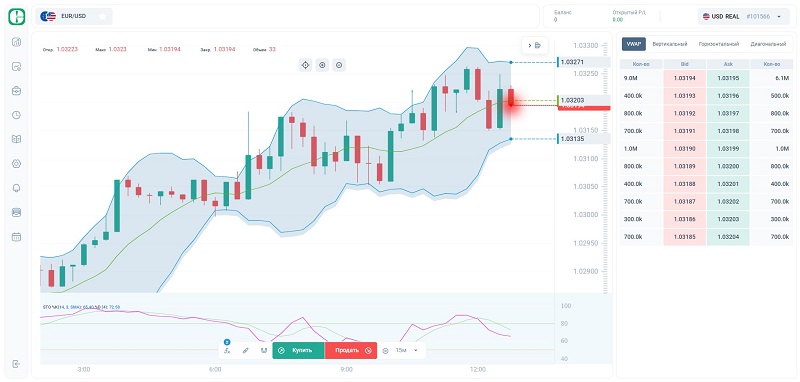
Task: Select the pencil drawing tool on chart toolbar
Action: [x=245, y=350]
